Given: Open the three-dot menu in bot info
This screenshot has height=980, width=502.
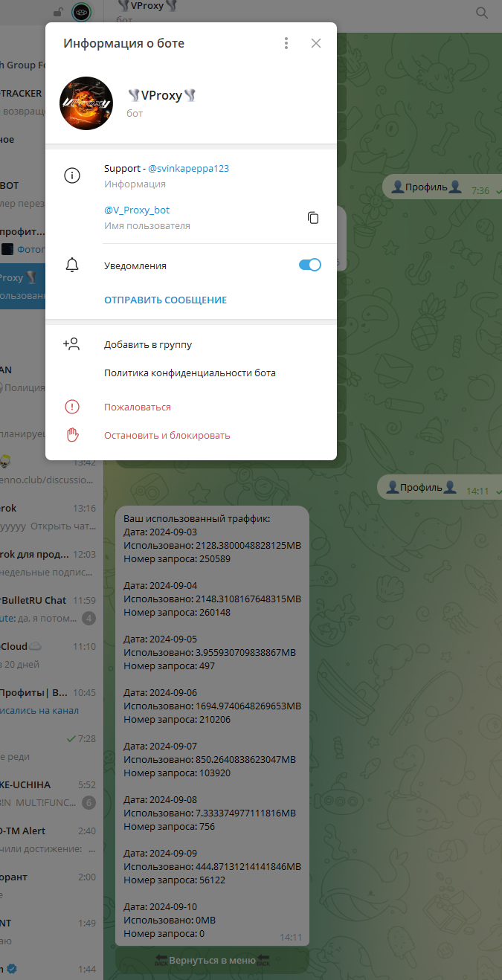Looking at the screenshot, I should [286, 43].
